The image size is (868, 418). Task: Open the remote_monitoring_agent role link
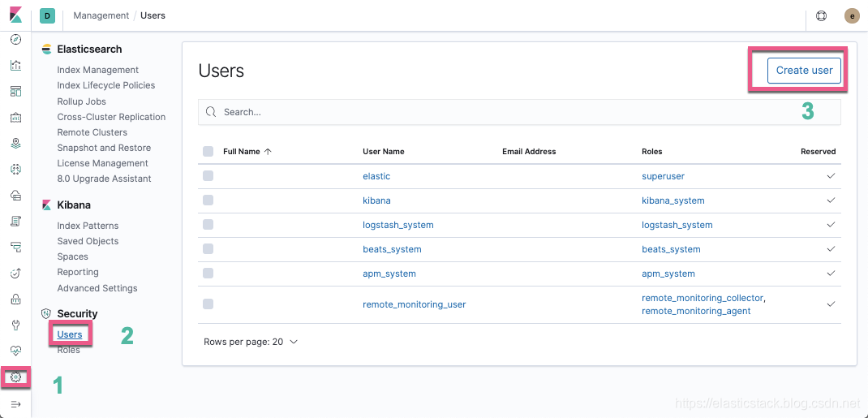696,311
